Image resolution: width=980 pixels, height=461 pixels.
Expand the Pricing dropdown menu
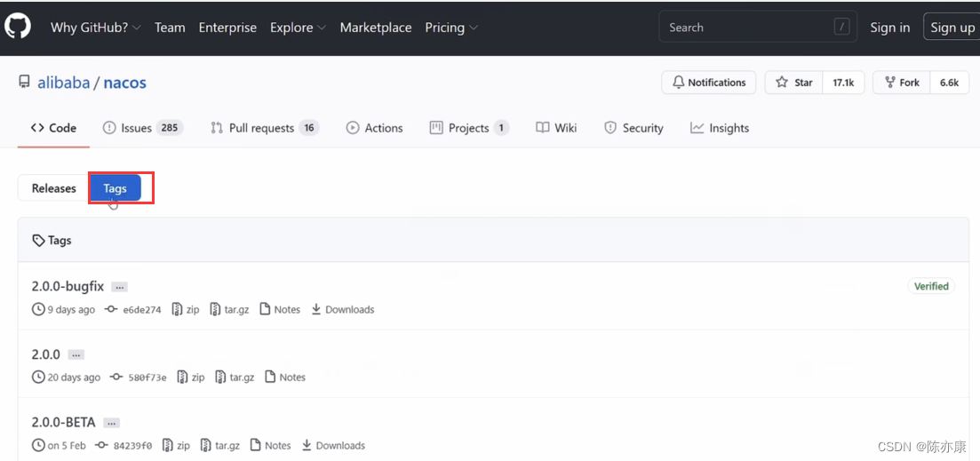click(x=452, y=28)
